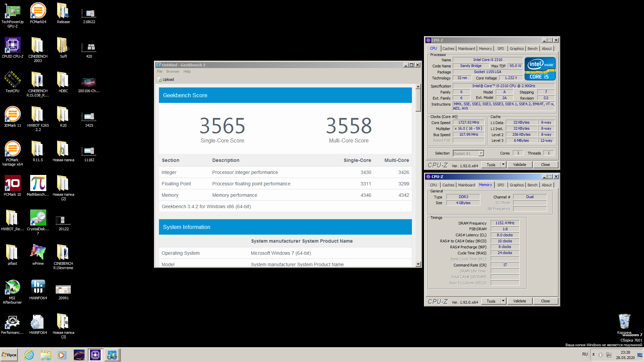Click Geekbench scrollbar down arrow
Viewport: 644px width, 362px height.
(x=418, y=264)
